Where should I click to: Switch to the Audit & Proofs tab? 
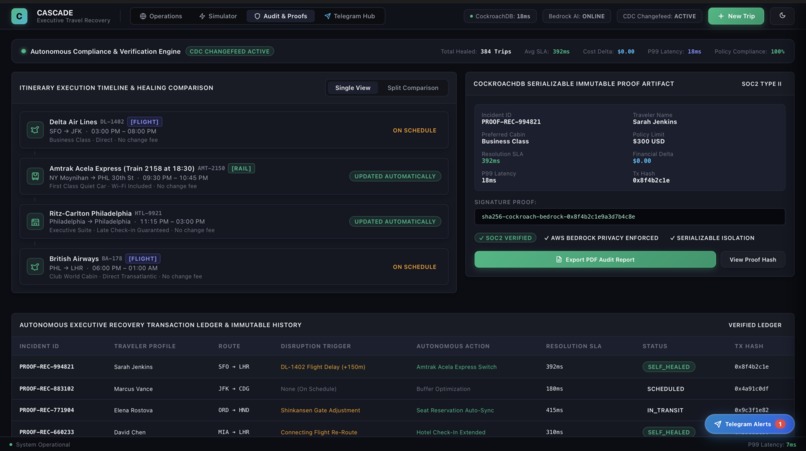tap(281, 16)
